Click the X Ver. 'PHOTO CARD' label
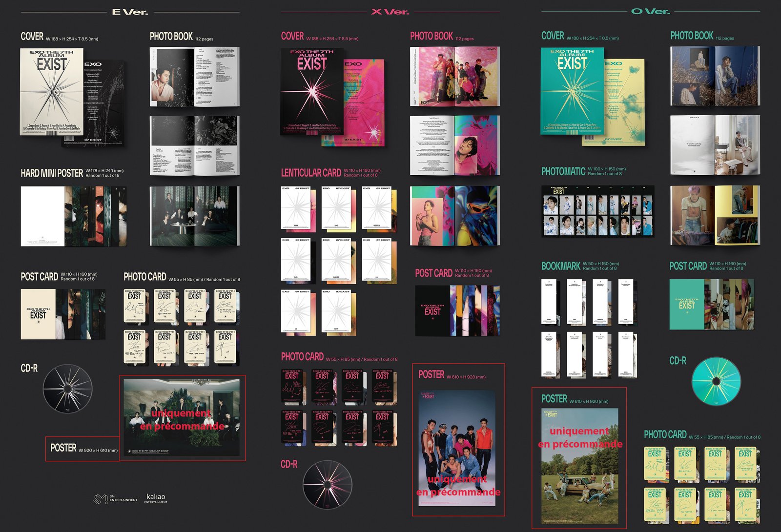The height and width of the screenshot is (532, 781). tap(302, 357)
